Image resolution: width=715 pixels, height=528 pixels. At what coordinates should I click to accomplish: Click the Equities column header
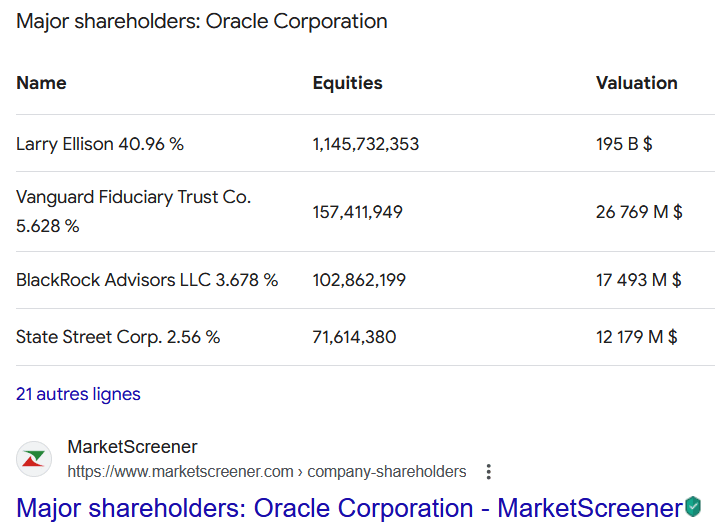347,83
